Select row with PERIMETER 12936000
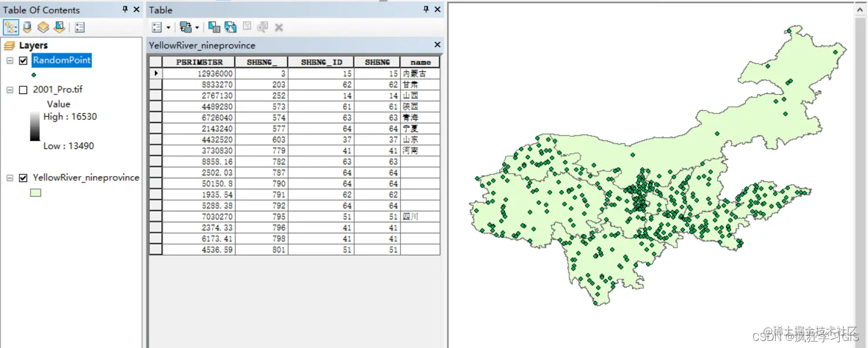 click(x=156, y=73)
